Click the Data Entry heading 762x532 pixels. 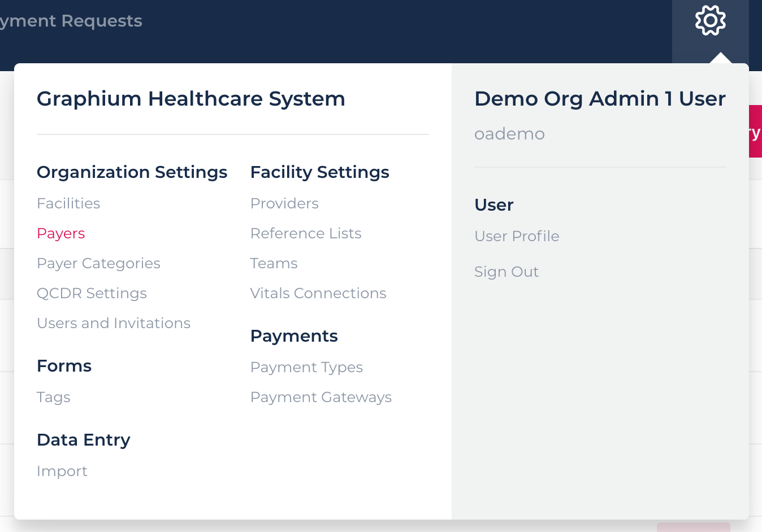[84, 440]
